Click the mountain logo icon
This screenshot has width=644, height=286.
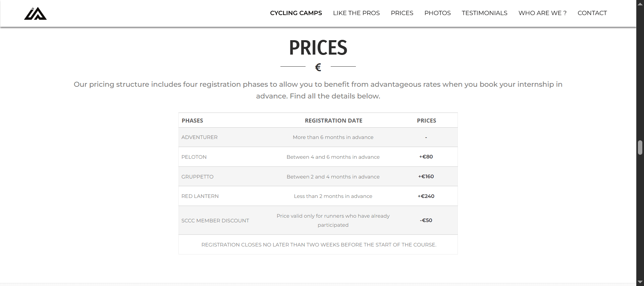(x=35, y=13)
